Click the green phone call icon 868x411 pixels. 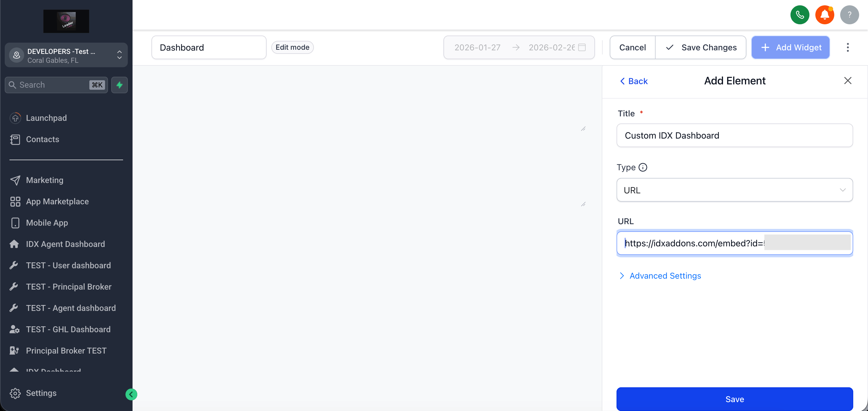click(x=800, y=15)
